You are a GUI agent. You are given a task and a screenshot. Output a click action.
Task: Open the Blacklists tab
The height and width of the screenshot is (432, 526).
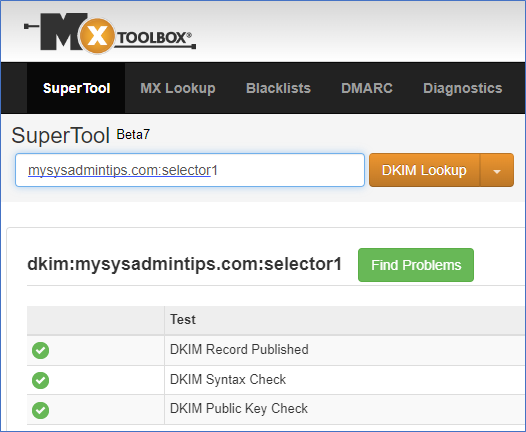278,88
